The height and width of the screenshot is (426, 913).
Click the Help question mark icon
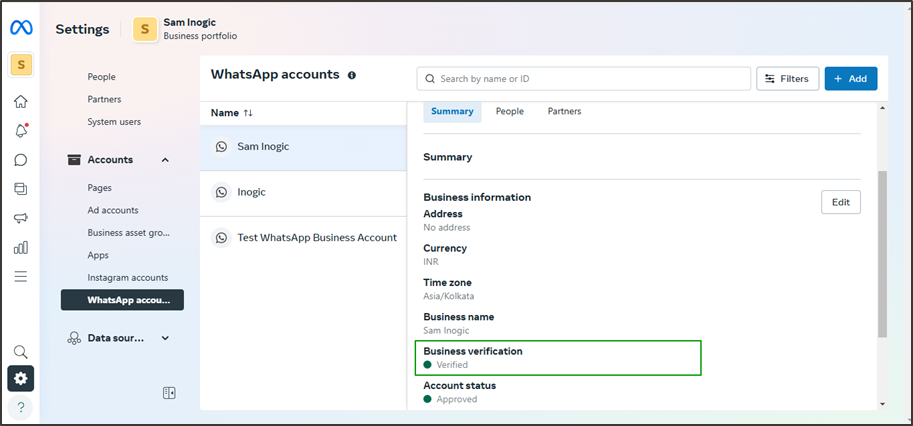pos(21,406)
